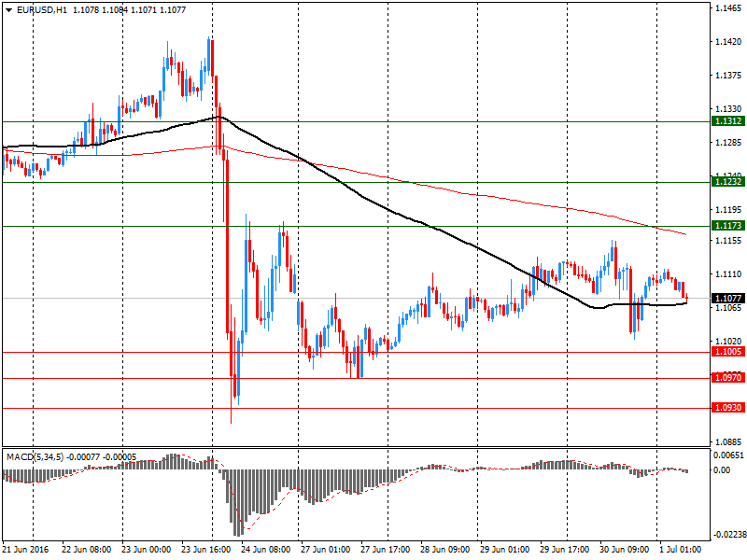Click the black 1.1077 current price label
Viewport: 747px width, 560px height.
tap(727, 299)
